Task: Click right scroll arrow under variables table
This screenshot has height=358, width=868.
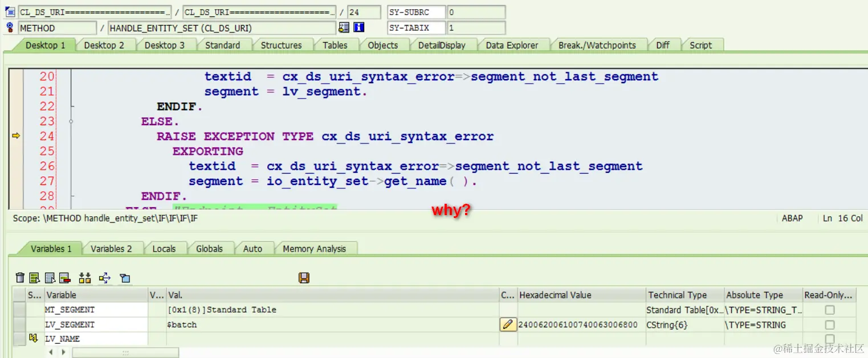Action: point(63,352)
